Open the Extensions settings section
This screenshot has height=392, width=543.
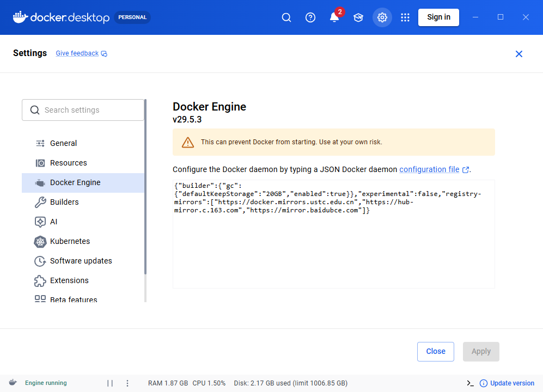(83, 280)
